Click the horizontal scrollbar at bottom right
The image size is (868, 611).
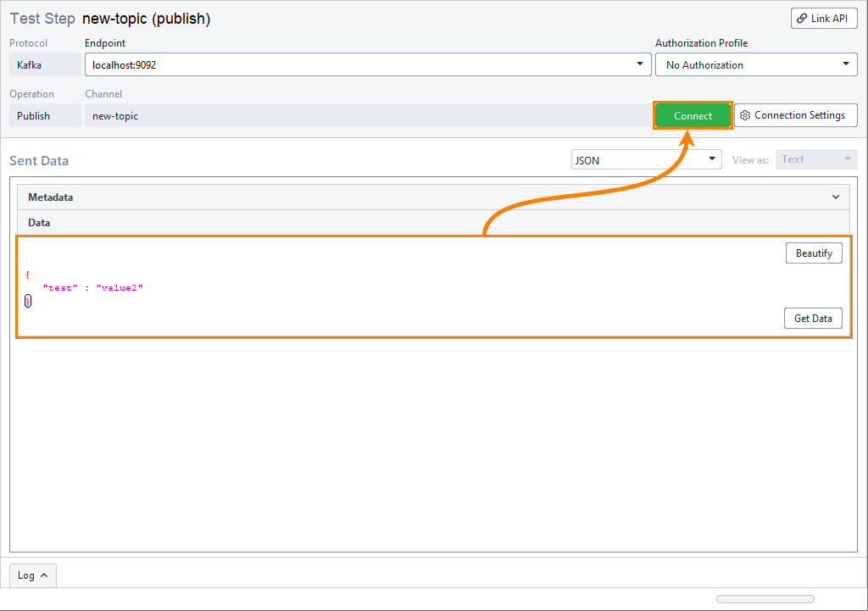click(765, 598)
